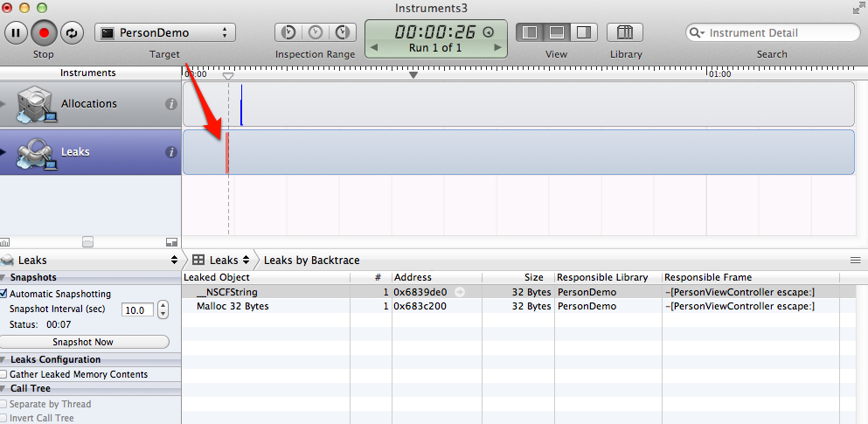Screen dimensions: 868x424
Task: Click the time display mode icon beside 00:00:26
Action: pos(488,32)
